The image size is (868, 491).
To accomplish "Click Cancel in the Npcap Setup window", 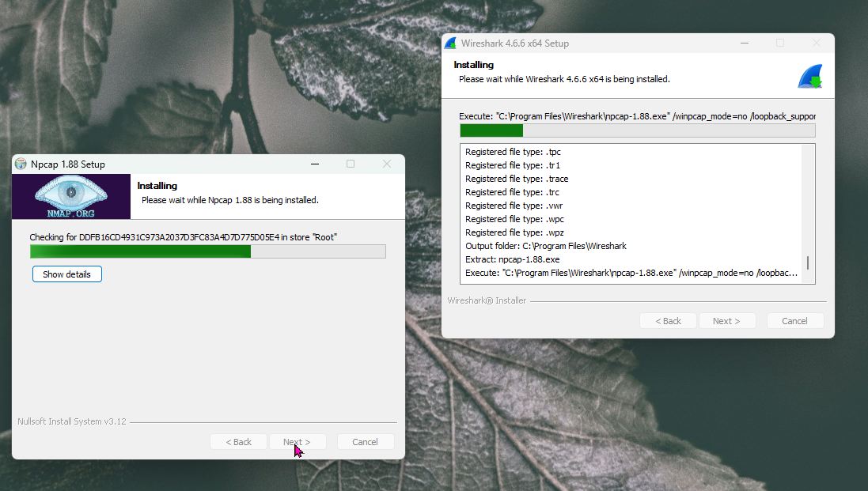I will click(x=366, y=442).
